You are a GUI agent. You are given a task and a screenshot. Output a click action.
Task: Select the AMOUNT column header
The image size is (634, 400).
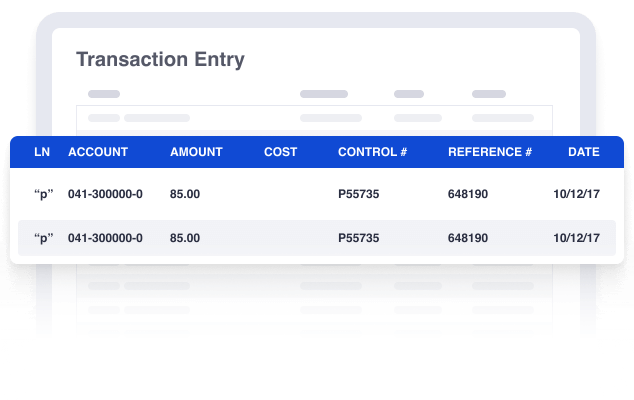pos(196,152)
